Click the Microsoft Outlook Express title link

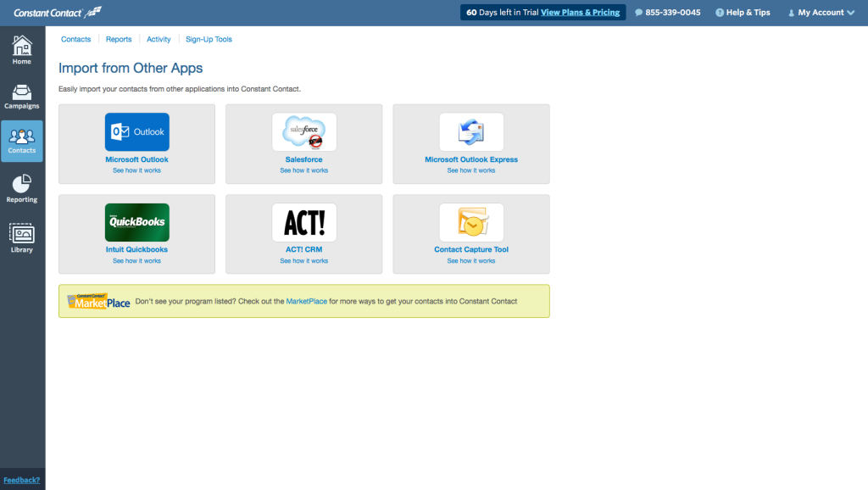coord(471,159)
